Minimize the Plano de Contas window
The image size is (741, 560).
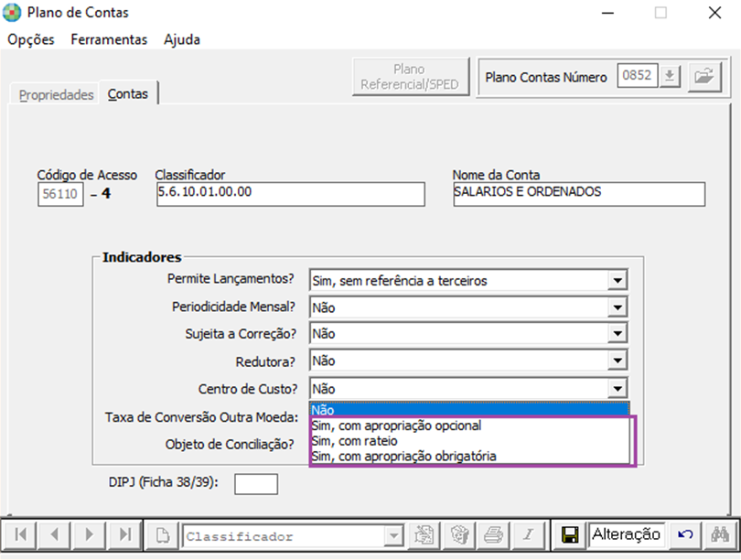[607, 13]
